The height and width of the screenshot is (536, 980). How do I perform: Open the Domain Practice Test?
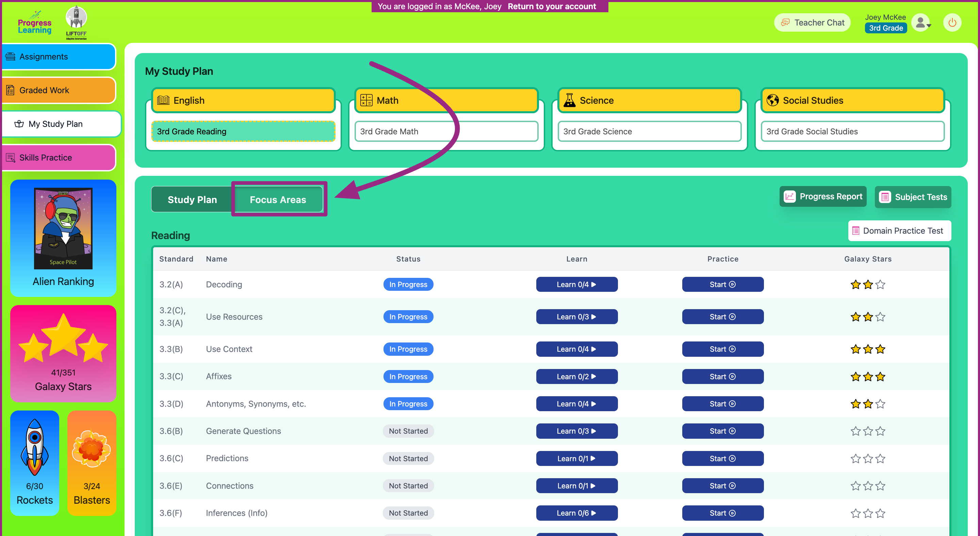click(899, 231)
